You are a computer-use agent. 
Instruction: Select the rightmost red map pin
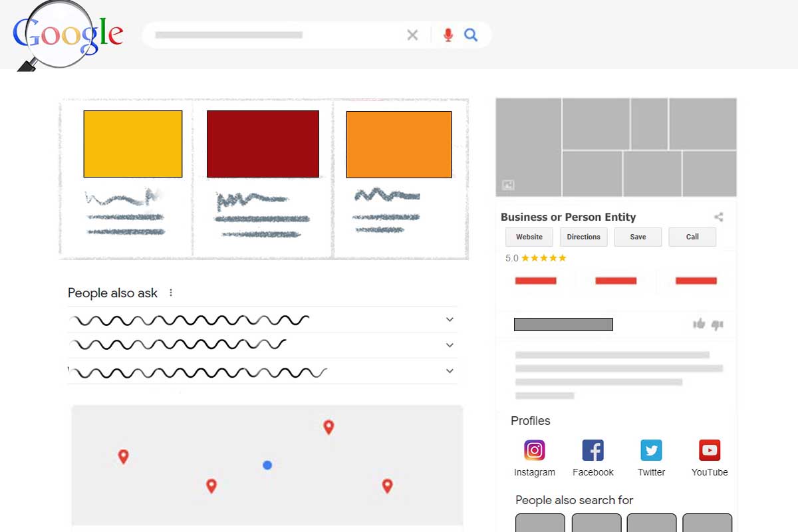[x=387, y=486]
